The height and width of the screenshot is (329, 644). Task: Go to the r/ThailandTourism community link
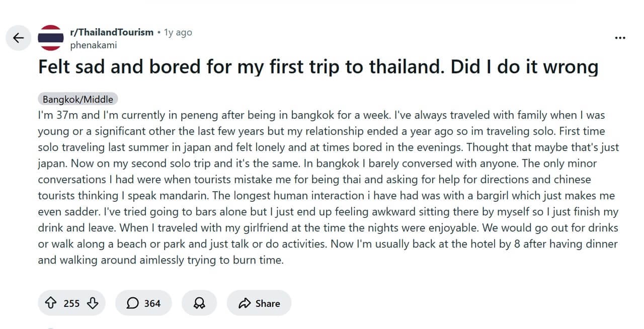[x=112, y=32]
